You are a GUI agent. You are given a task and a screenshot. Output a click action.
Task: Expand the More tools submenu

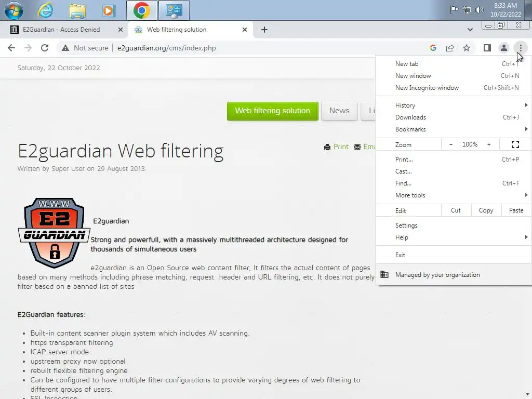454,195
